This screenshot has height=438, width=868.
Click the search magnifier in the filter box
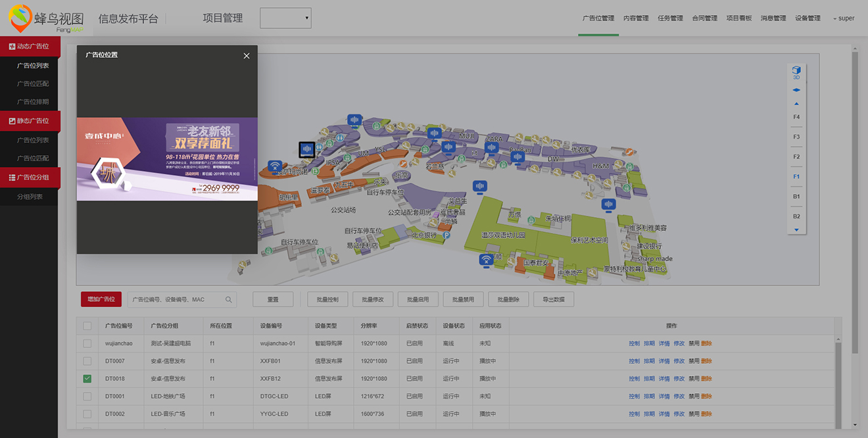pyautogui.click(x=229, y=300)
